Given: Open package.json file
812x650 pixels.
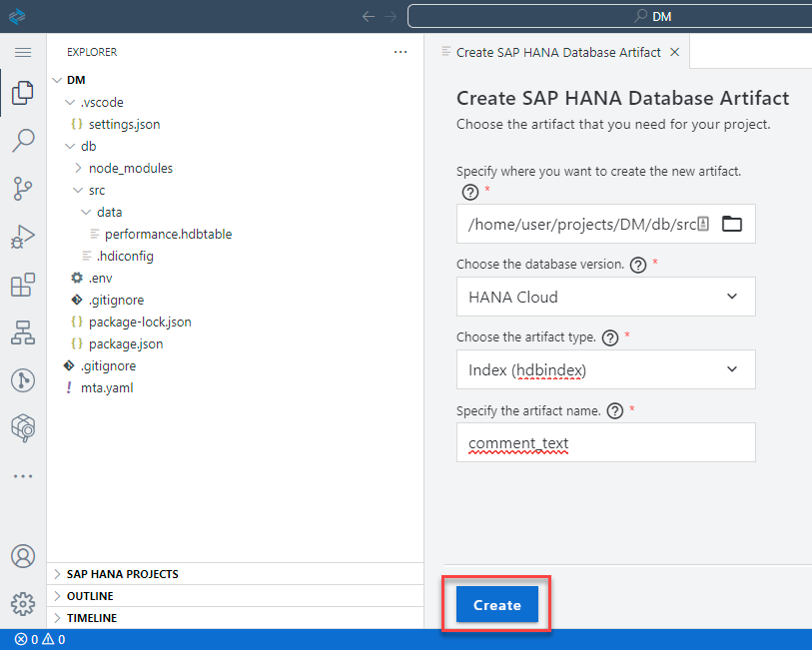Looking at the screenshot, I should click(125, 344).
